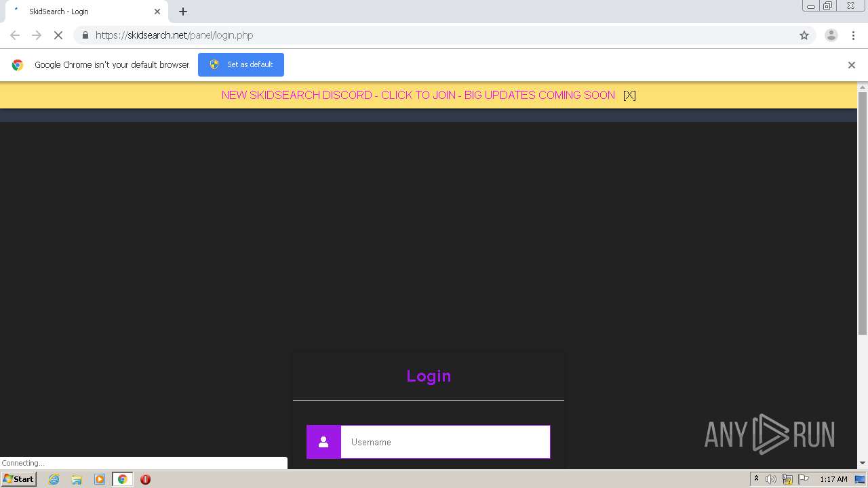The width and height of the screenshot is (868, 488).
Task: View site security lock information
Action: (85, 35)
